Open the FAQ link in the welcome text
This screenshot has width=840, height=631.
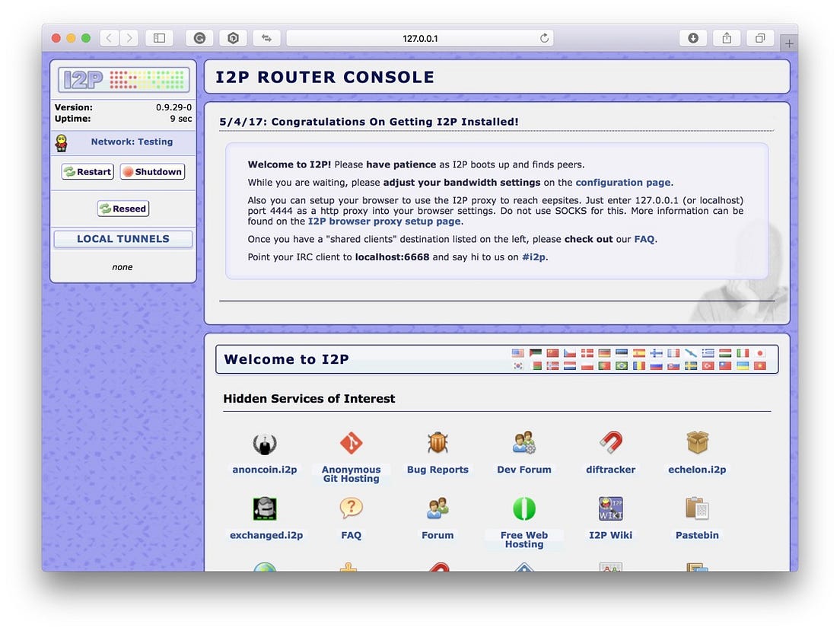point(644,239)
